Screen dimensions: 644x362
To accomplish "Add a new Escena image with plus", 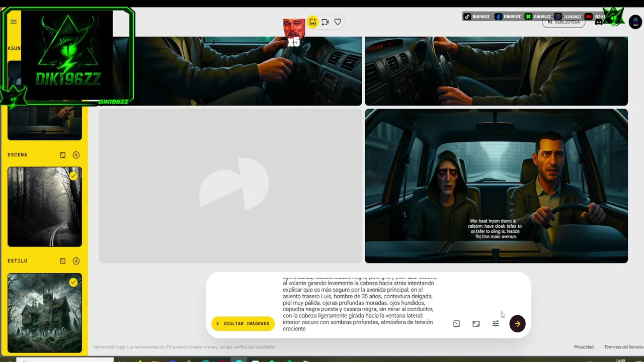I will point(76,155).
